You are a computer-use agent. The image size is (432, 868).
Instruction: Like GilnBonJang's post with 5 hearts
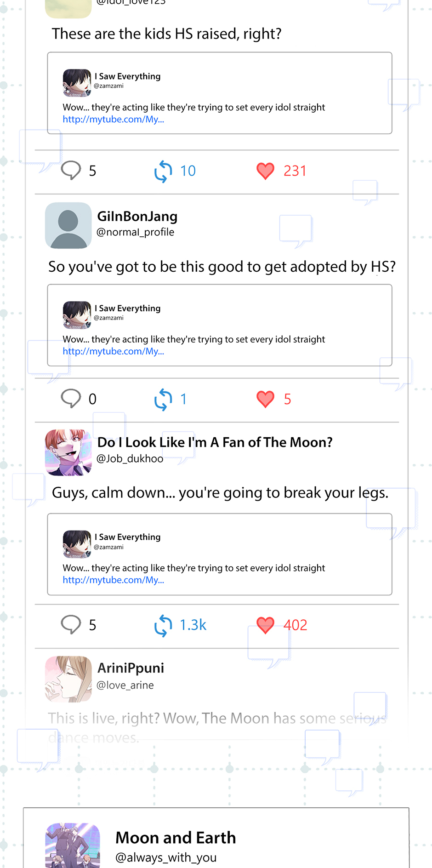[x=265, y=399]
